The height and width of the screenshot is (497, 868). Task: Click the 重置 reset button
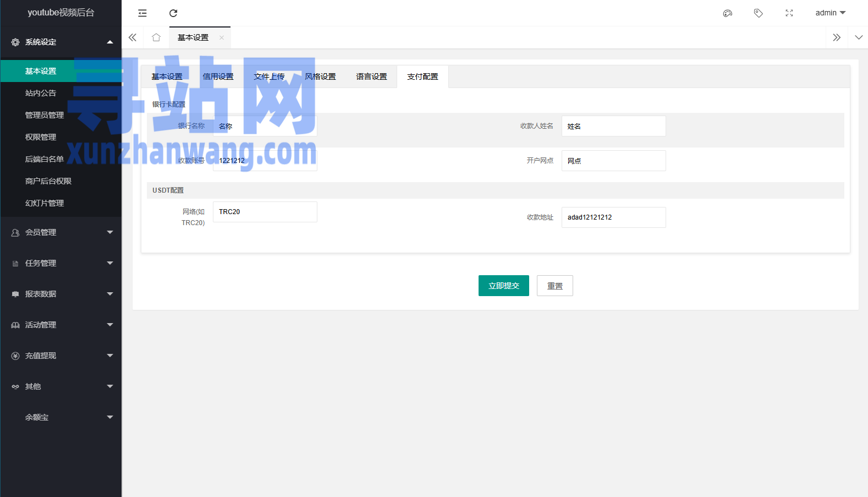point(555,286)
